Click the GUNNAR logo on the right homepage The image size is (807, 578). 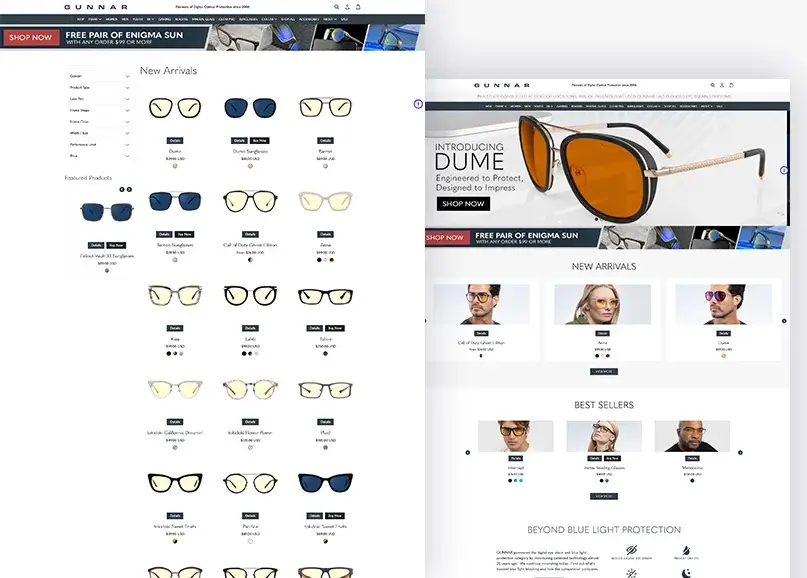tap(502, 85)
